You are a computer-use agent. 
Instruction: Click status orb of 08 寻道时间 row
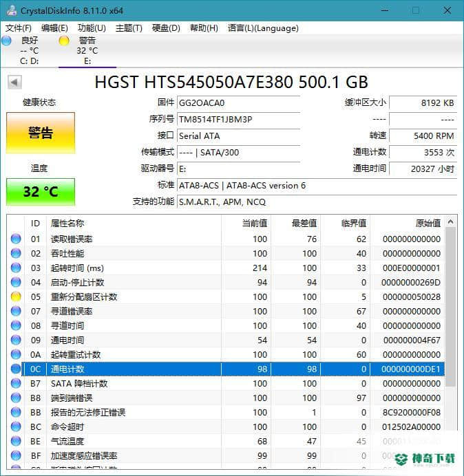point(16,326)
